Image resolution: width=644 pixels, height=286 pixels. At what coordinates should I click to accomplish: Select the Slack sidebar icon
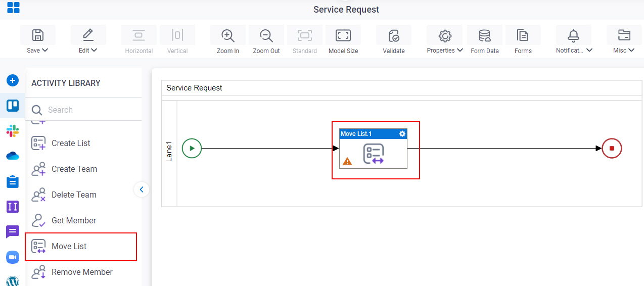(13, 131)
